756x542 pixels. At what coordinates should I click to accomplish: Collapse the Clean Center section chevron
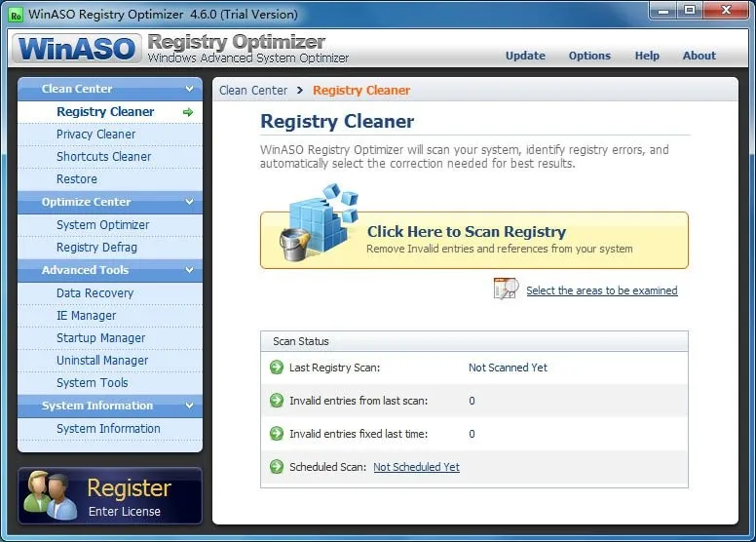[189, 89]
